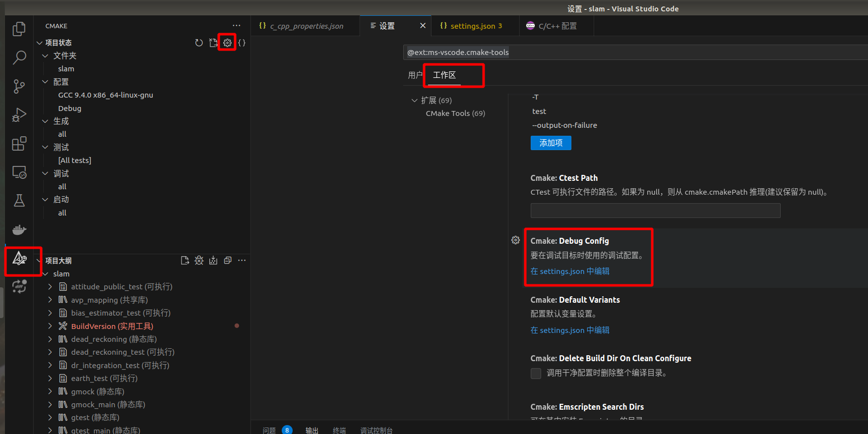
Task: Select BuildVersion (实用工具) target
Action: click(x=112, y=326)
